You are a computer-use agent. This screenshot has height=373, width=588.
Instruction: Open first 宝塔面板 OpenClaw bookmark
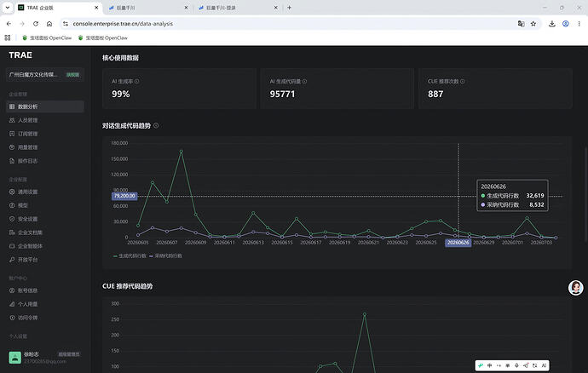[47, 37]
